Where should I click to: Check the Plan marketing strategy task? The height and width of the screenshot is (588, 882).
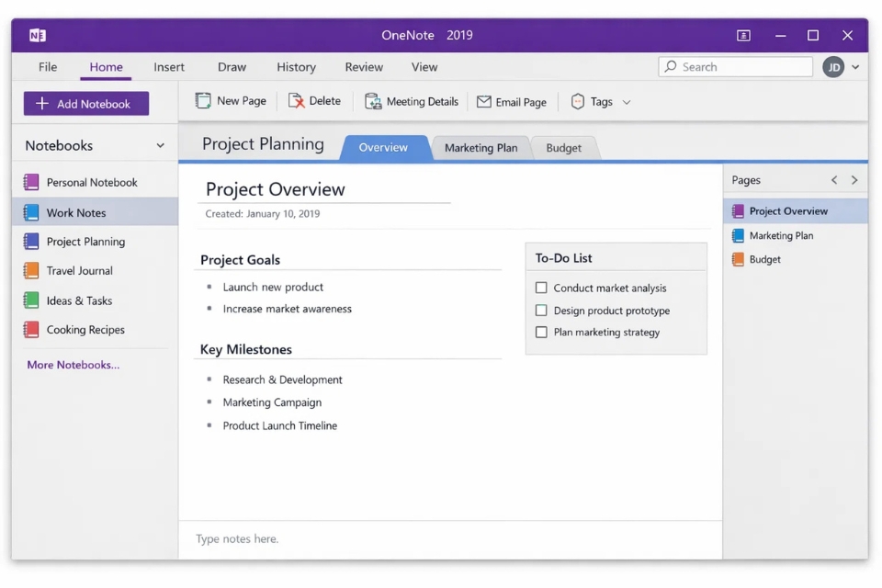click(x=541, y=333)
